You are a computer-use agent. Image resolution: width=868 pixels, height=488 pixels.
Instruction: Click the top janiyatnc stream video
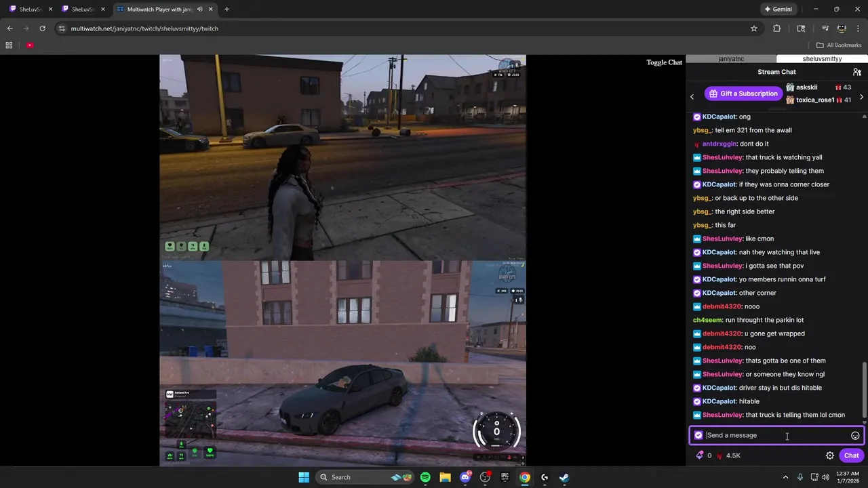click(342, 157)
